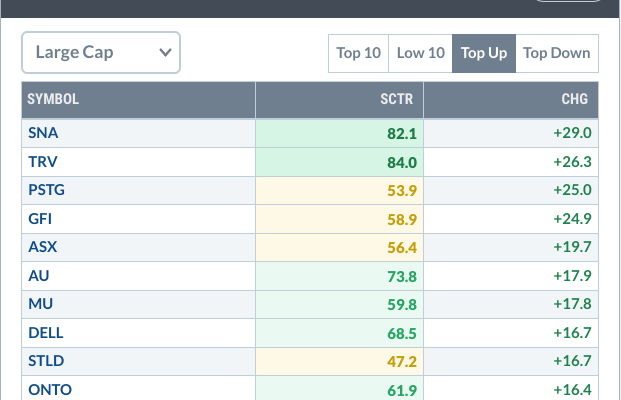The height and width of the screenshot is (400, 621).
Task: Open the PSTG symbol link
Action: pos(46,190)
